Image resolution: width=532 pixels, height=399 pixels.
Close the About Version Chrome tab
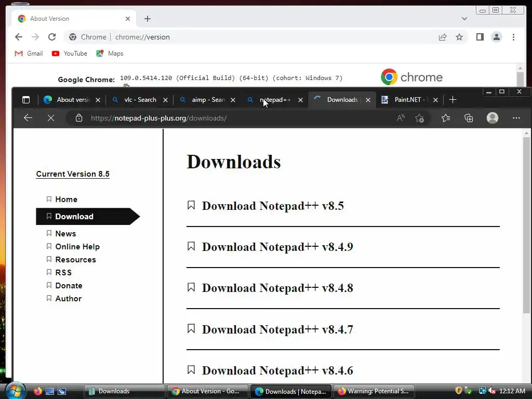pos(128,19)
